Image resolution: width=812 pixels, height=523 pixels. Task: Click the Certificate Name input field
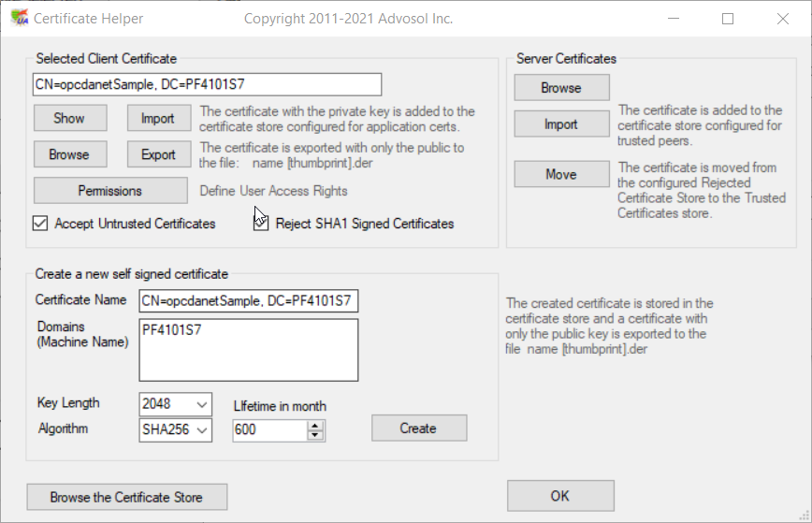tap(249, 301)
